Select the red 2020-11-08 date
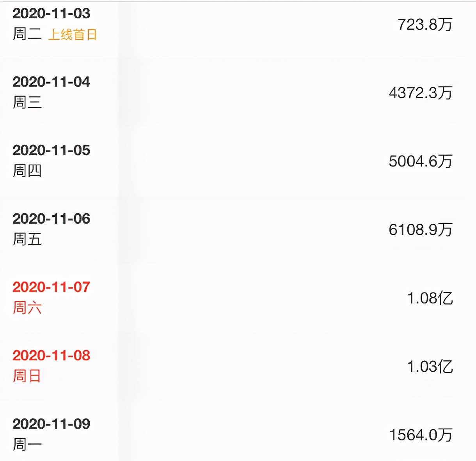The width and height of the screenshot is (476, 461). pos(51,355)
